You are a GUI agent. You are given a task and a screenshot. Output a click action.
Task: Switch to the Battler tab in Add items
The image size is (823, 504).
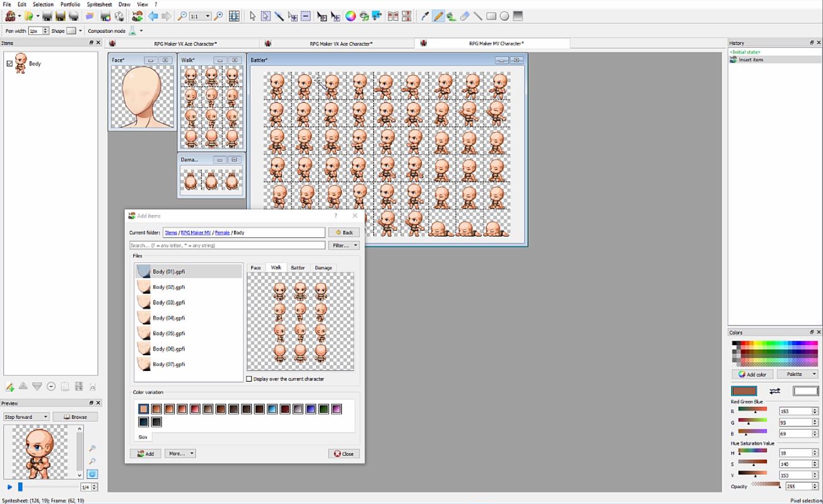click(297, 267)
